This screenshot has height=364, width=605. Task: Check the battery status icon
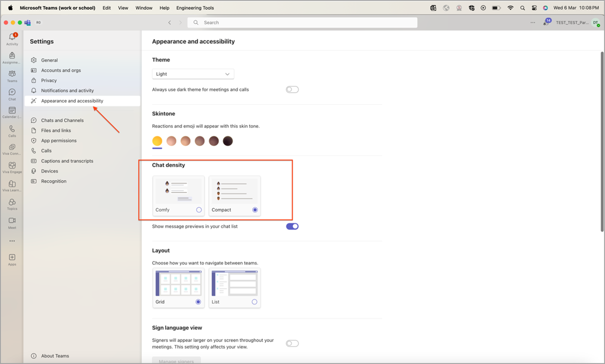[x=496, y=8]
